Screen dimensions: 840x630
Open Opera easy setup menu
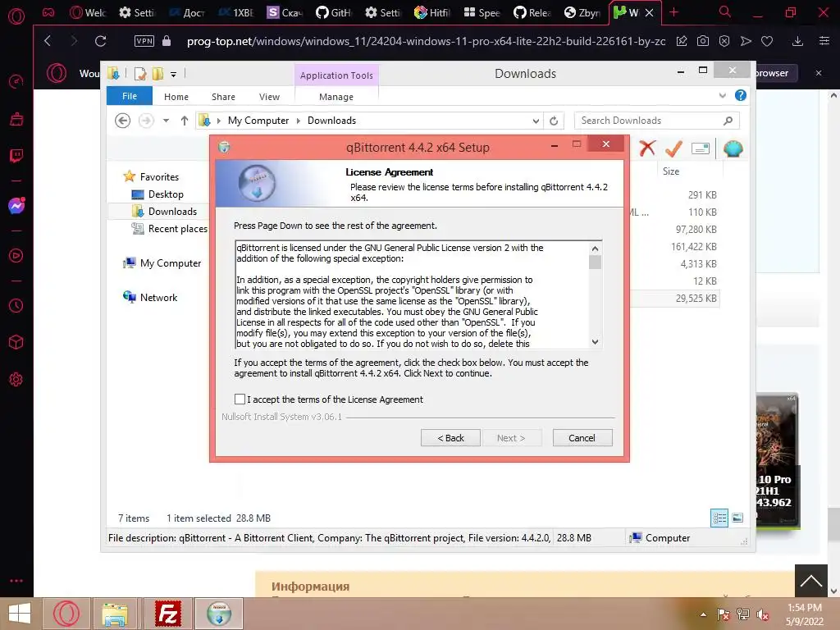[x=824, y=41]
